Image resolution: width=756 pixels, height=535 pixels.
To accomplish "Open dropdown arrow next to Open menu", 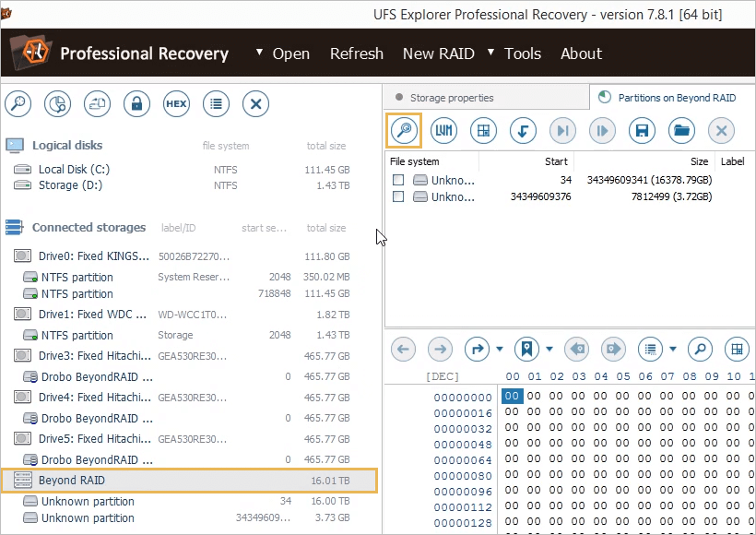I will pos(259,52).
